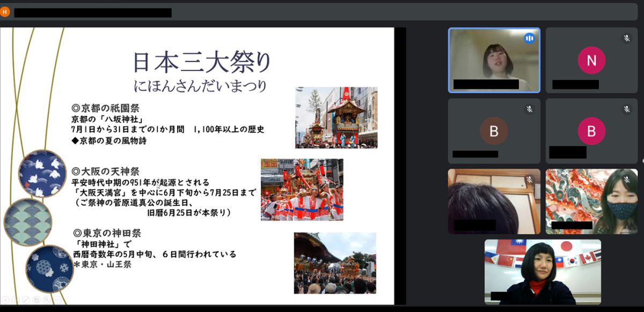Click the muted mic icon on brown B tile
The width and height of the screenshot is (644, 312).
529,109
